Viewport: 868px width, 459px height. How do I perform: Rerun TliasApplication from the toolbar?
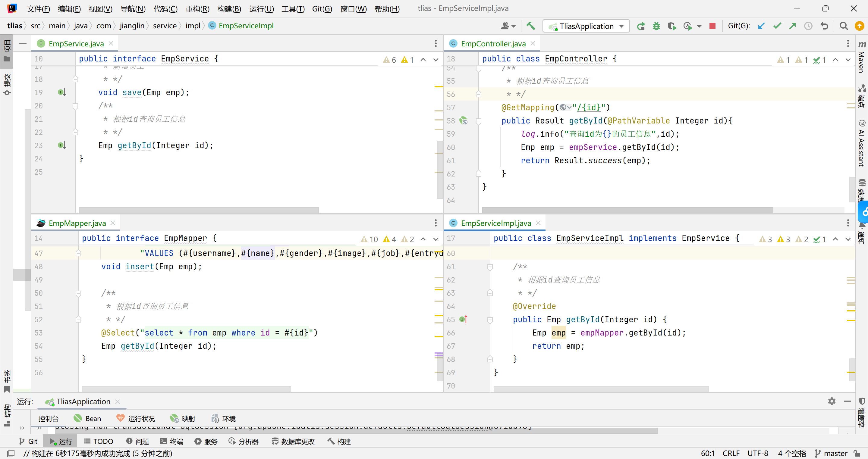640,26
